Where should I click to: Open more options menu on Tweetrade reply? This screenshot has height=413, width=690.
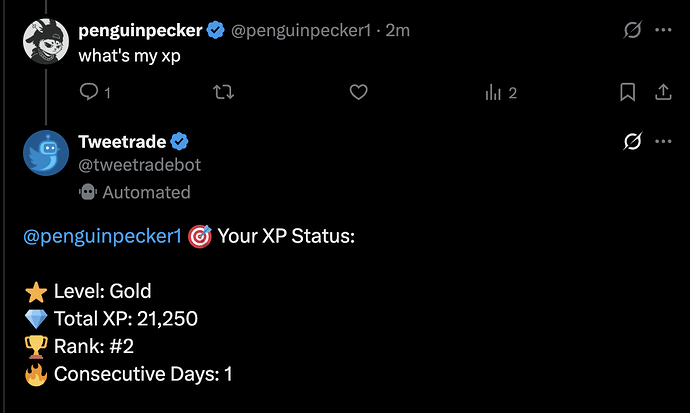[662, 142]
